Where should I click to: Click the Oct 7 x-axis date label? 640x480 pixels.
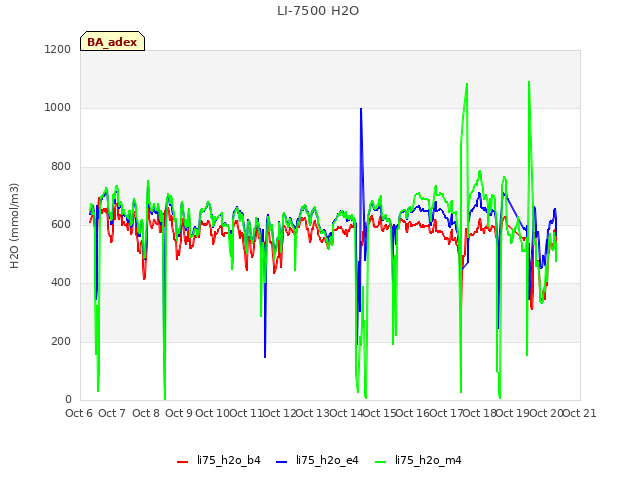pos(112,413)
